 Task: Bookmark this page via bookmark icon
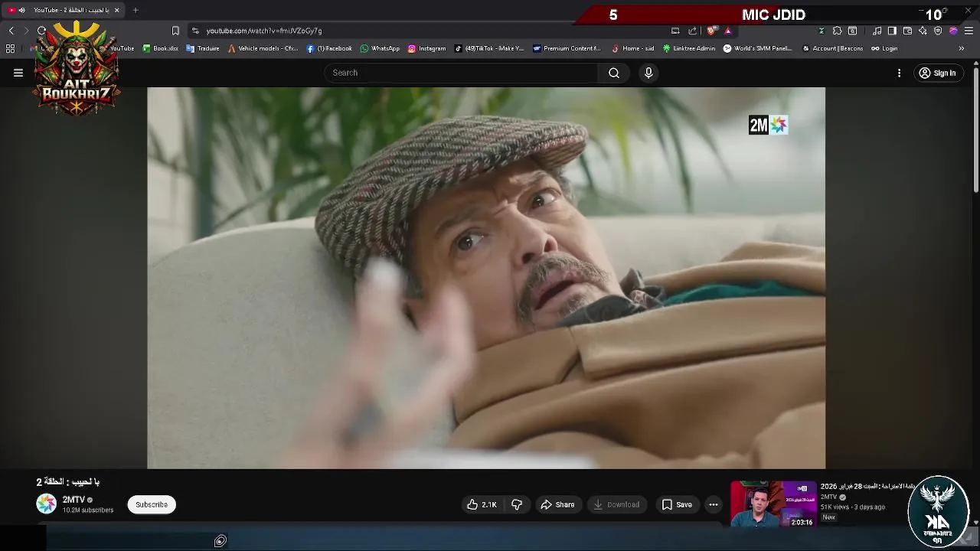coord(175,31)
